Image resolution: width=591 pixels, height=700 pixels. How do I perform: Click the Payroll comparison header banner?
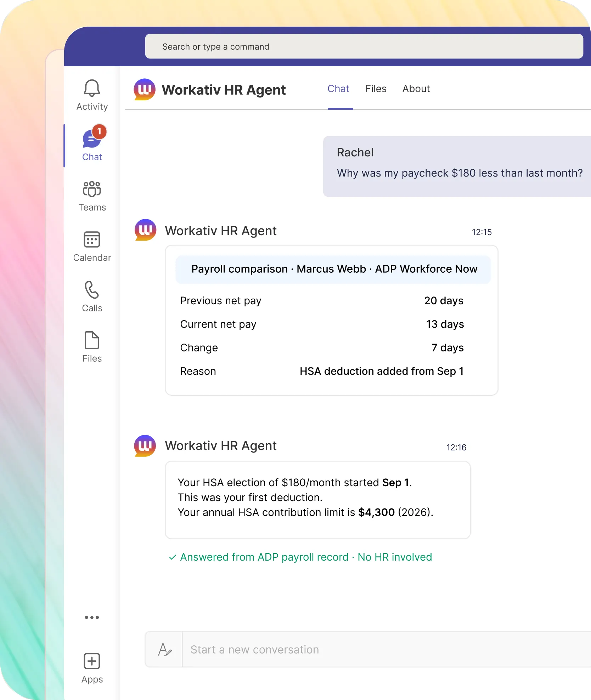(x=333, y=269)
